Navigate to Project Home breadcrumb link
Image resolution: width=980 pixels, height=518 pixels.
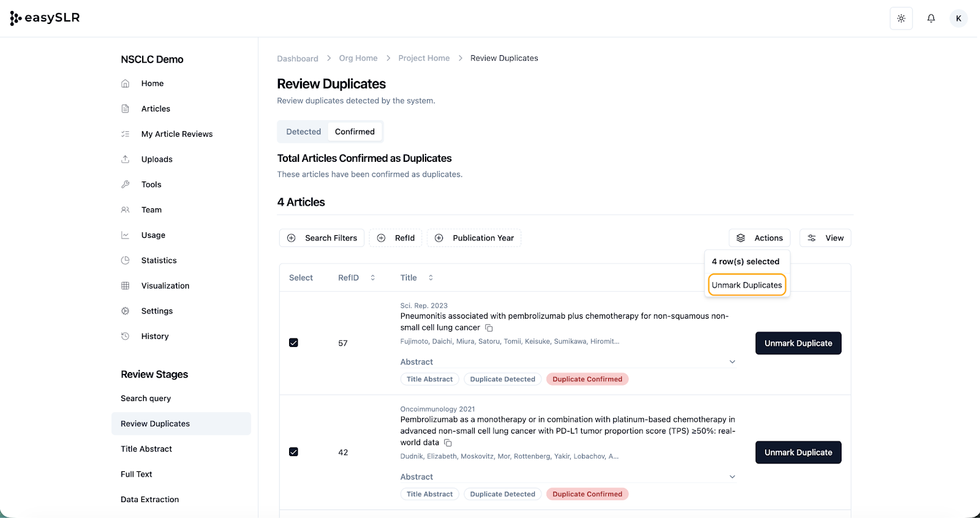424,58
